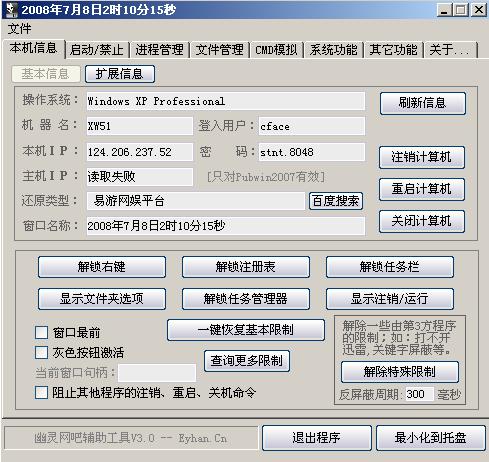Check 阻止其他程序的注销、重启、关机命令 option

click(41, 392)
